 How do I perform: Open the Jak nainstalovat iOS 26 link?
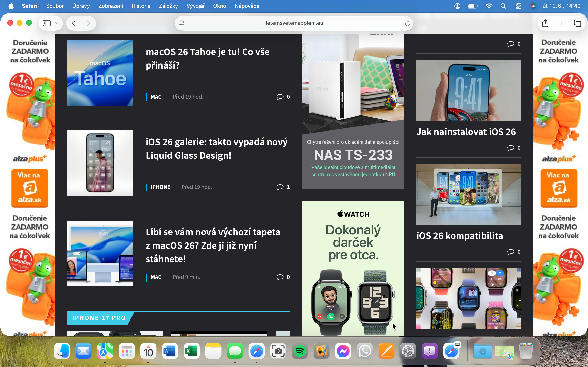pos(466,132)
